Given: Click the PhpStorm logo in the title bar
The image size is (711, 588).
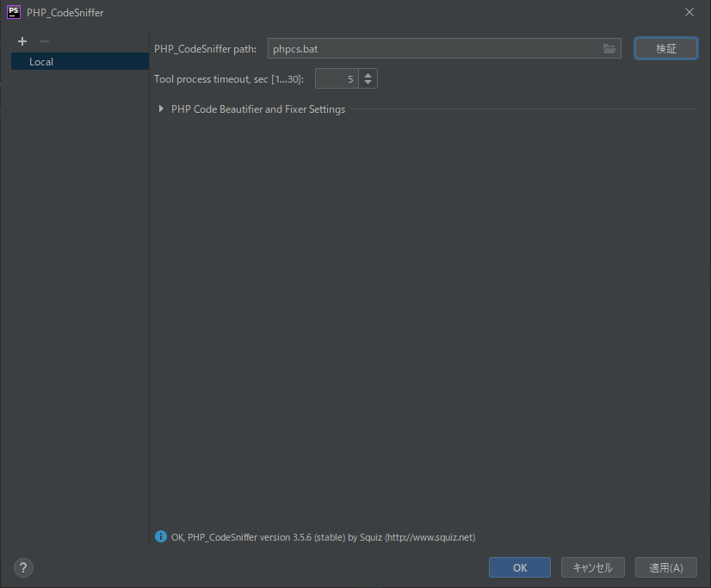Looking at the screenshot, I should tap(14, 12).
